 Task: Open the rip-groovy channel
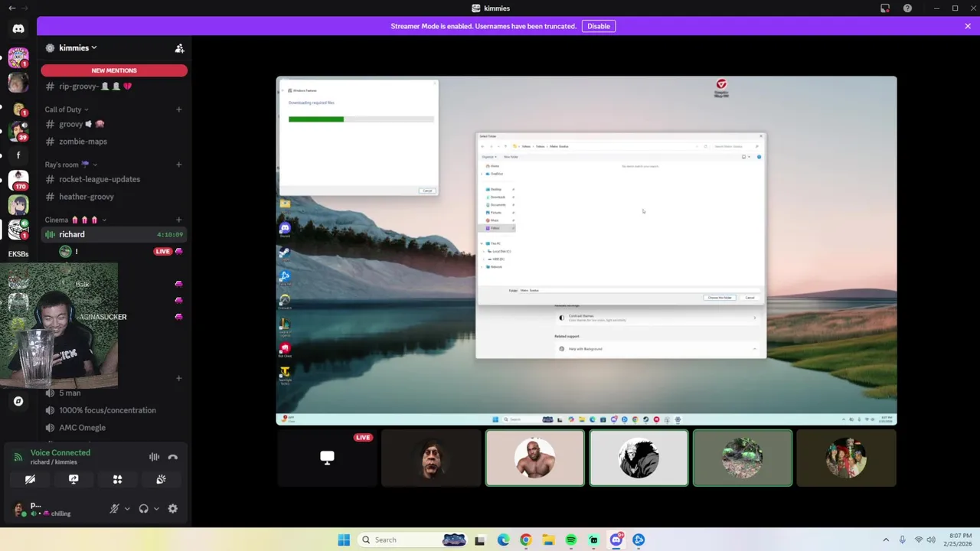(114, 86)
